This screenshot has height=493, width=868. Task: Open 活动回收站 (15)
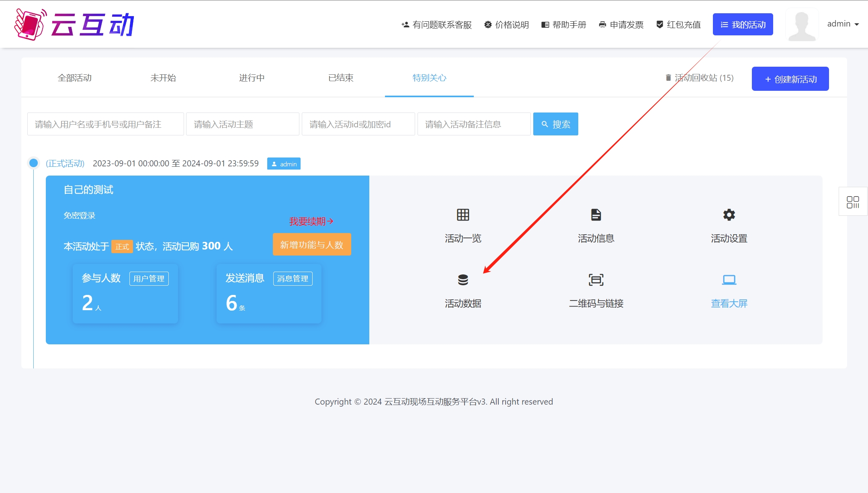(700, 78)
